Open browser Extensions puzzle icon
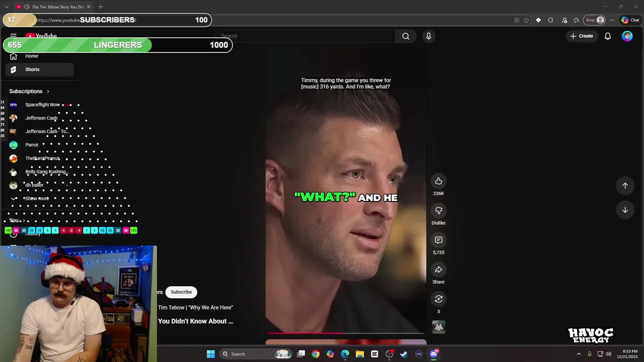The width and height of the screenshot is (644, 362). [x=550, y=20]
